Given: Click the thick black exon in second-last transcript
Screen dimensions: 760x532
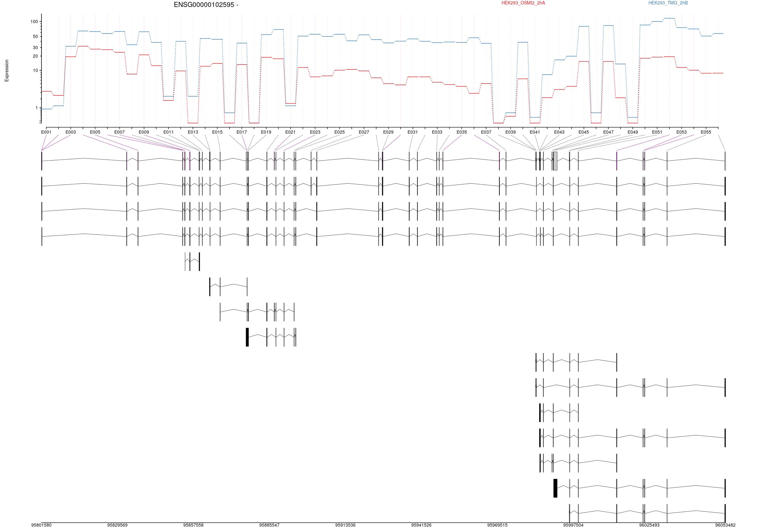Looking at the screenshot, I should [555, 488].
